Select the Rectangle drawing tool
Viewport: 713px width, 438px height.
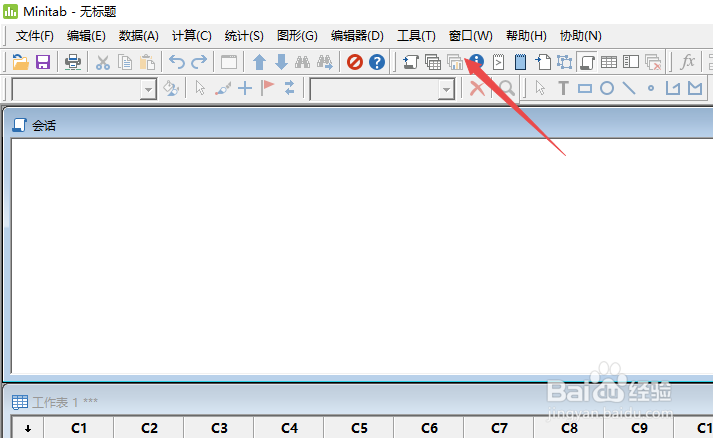point(585,88)
